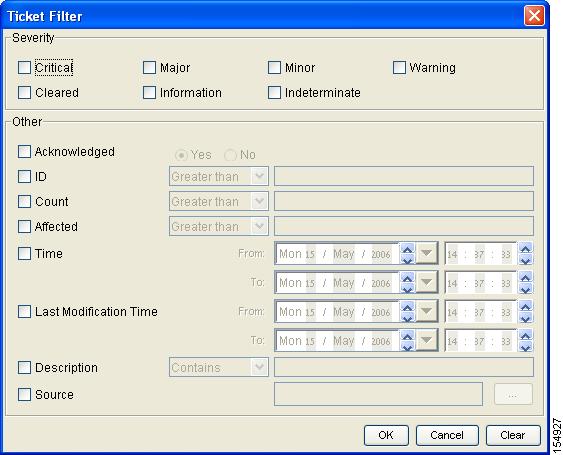The image size is (563, 455).
Task: Select the Yes radio button for Acknowledged
Action: [181, 155]
